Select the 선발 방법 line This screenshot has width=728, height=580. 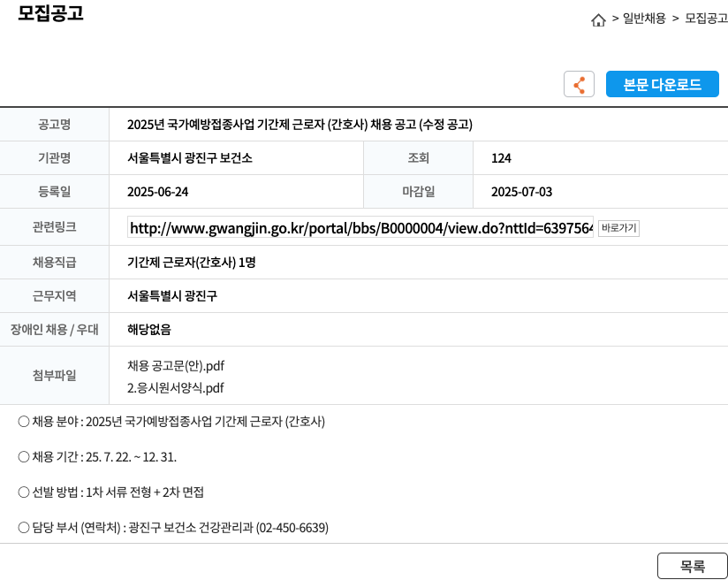click(x=110, y=492)
